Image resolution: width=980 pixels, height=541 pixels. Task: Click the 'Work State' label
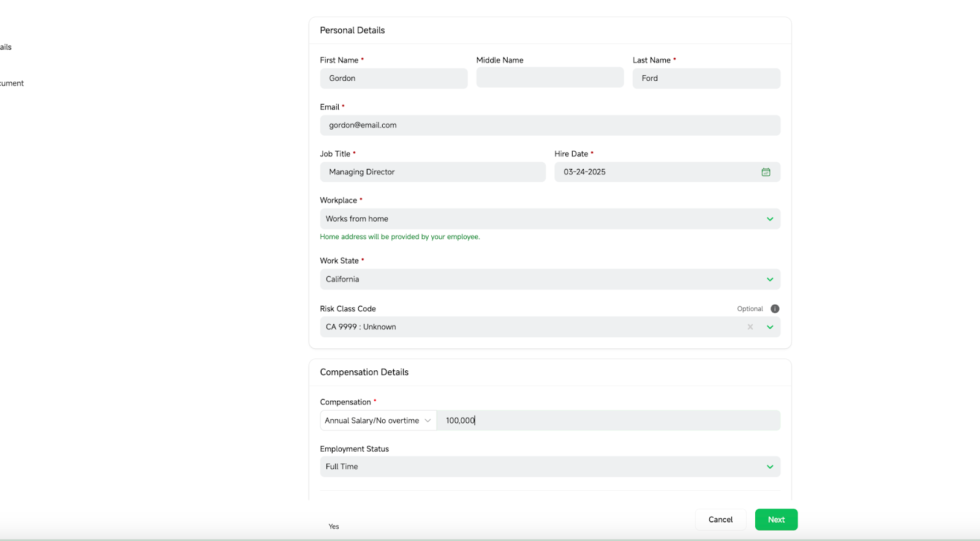point(339,261)
